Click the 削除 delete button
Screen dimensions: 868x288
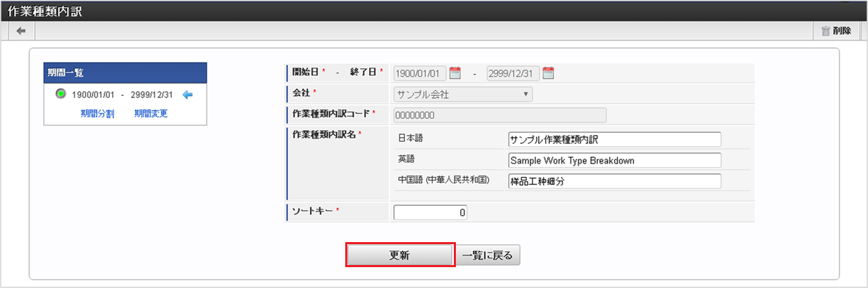point(836,31)
